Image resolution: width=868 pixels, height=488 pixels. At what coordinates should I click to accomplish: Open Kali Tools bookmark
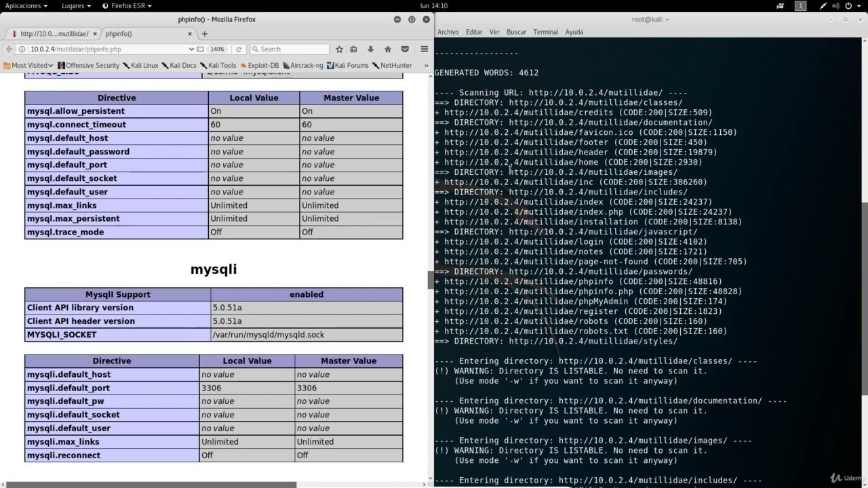(x=218, y=66)
